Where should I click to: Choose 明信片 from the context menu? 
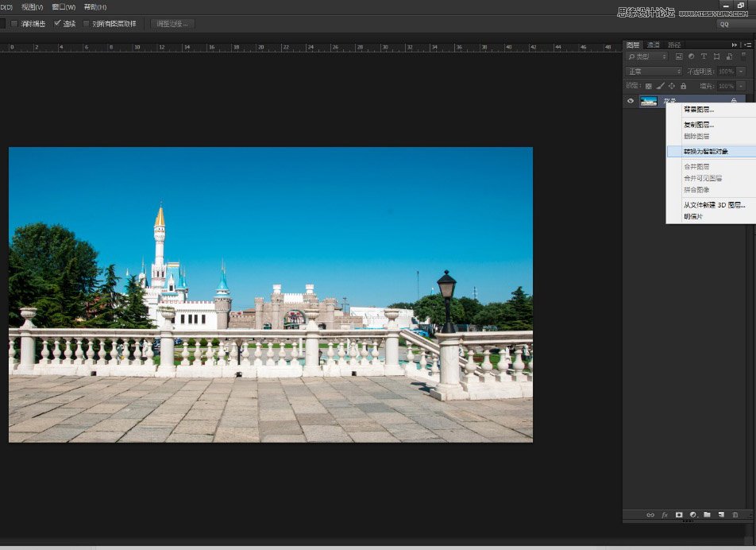point(711,217)
